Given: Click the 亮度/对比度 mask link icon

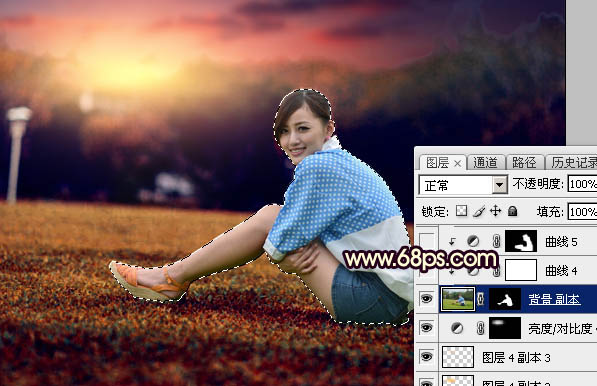Looking at the screenshot, I should point(480,328).
